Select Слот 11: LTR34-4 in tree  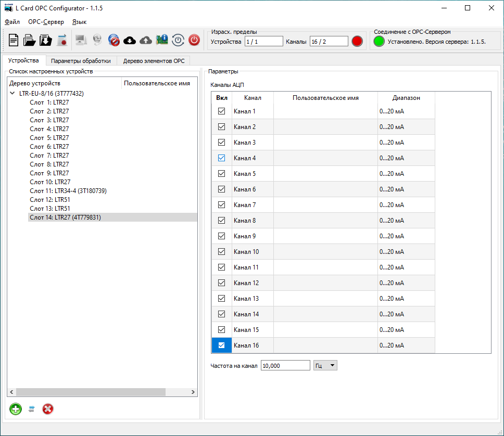tap(68, 191)
